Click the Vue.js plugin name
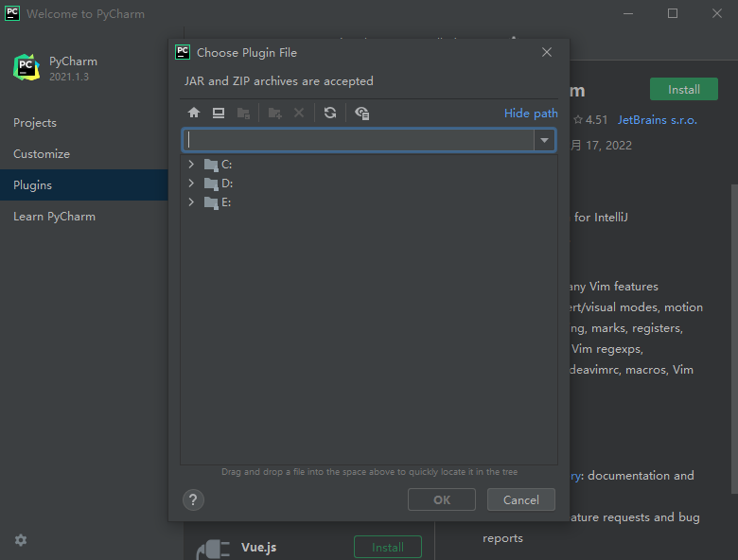738x560 pixels. pos(259,548)
